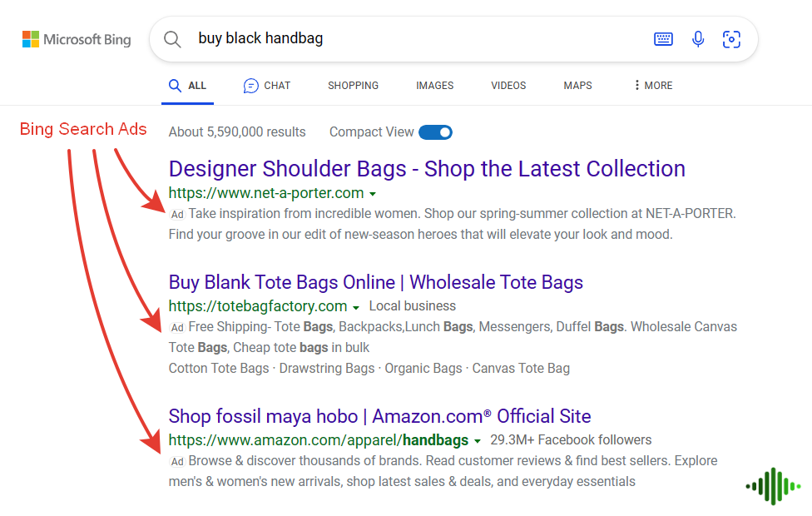Viewport: 812px width, 516px height.
Task: Select the VIDEOS tab
Action: click(x=508, y=85)
